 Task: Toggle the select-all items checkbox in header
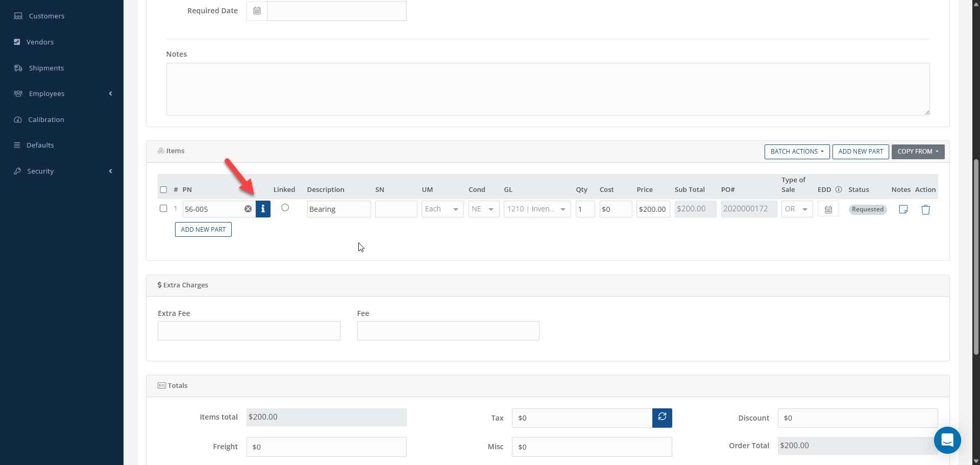click(x=163, y=190)
